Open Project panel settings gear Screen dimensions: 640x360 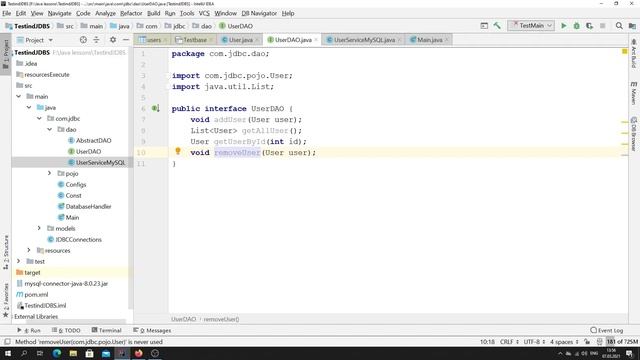tap(113, 40)
